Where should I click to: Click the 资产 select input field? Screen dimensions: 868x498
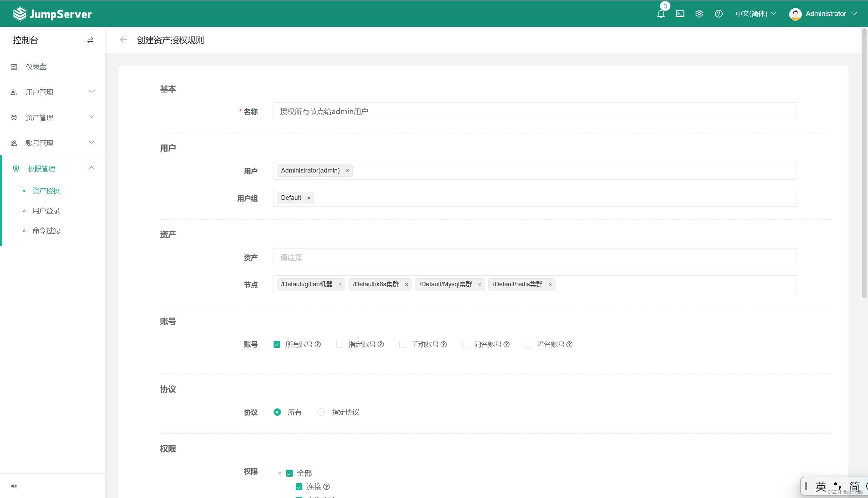click(x=535, y=257)
